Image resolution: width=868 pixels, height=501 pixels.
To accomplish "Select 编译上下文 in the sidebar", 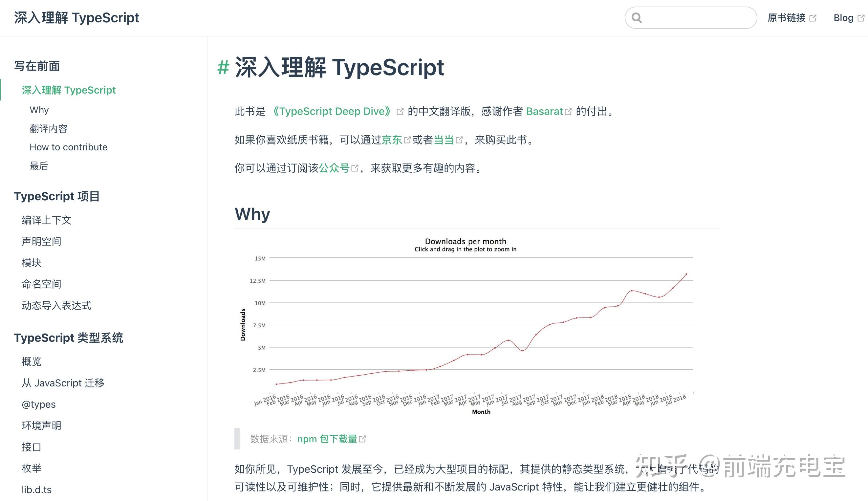I will 47,220.
